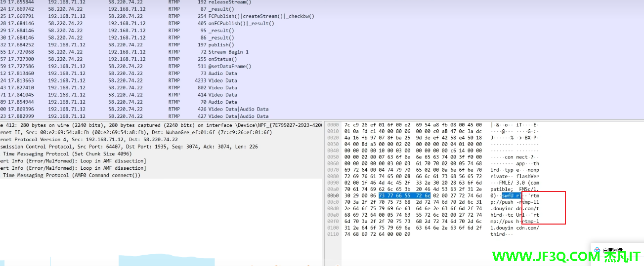Click the Baidu Netdisk cloud icon

point(598,250)
